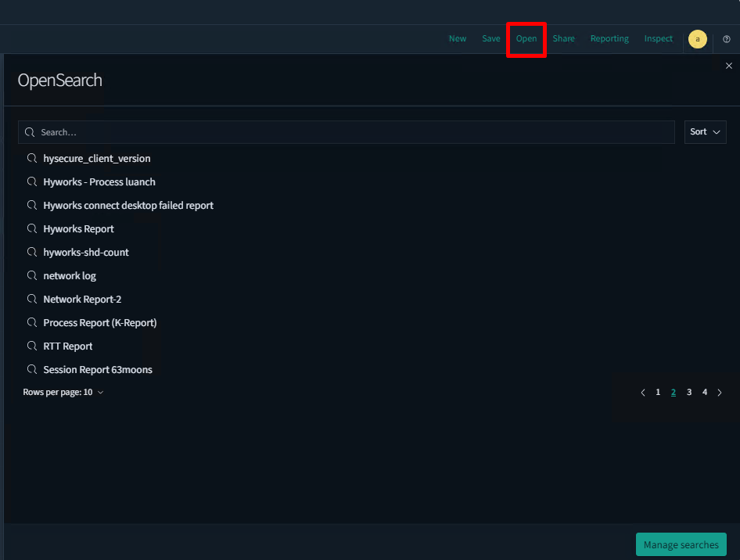Screen dimensions: 740x560
Task: Open saved search hysecure_client_version
Action: pos(97,159)
